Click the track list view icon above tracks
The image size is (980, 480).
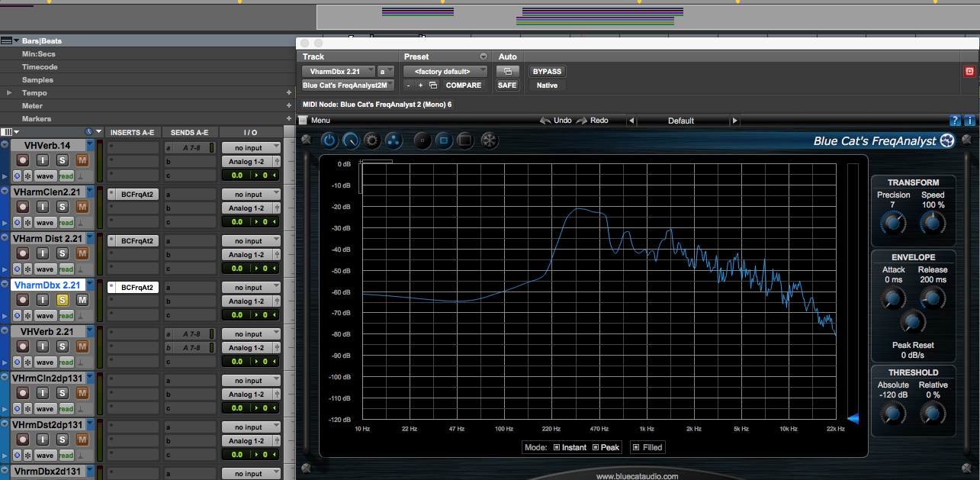[11, 132]
